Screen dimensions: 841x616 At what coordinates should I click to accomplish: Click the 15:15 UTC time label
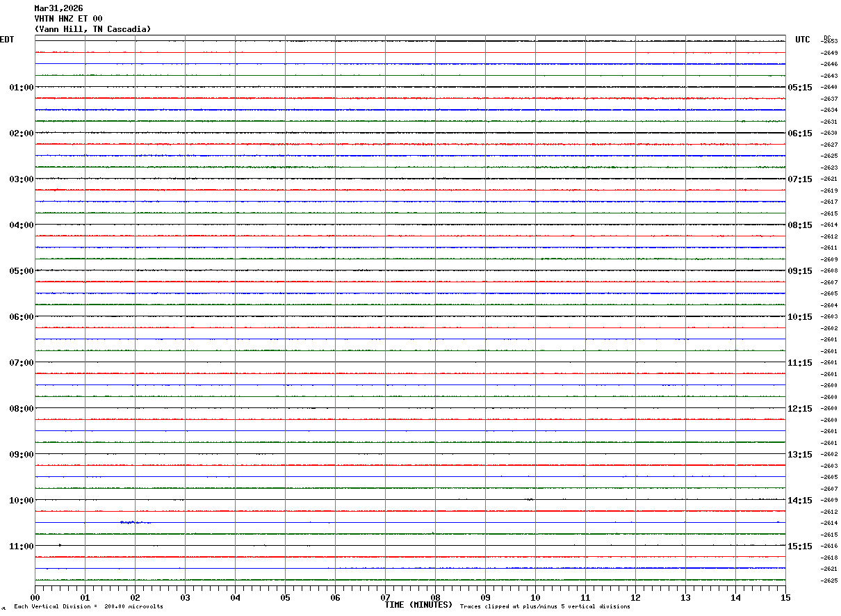click(x=799, y=546)
